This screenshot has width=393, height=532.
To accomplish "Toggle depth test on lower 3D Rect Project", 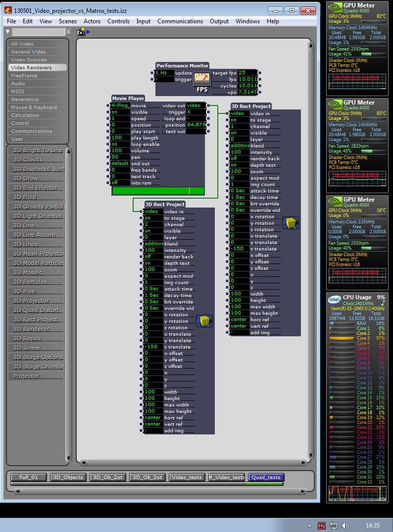I will coord(153,264).
